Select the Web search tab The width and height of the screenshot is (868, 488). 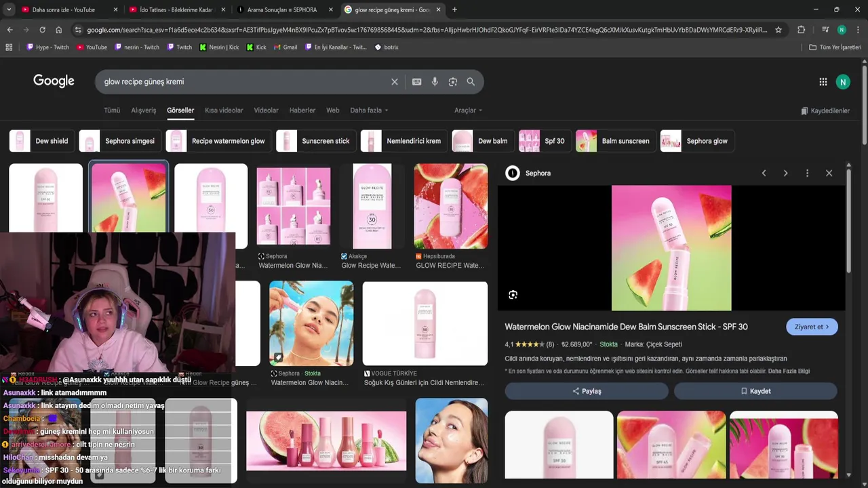pos(332,110)
